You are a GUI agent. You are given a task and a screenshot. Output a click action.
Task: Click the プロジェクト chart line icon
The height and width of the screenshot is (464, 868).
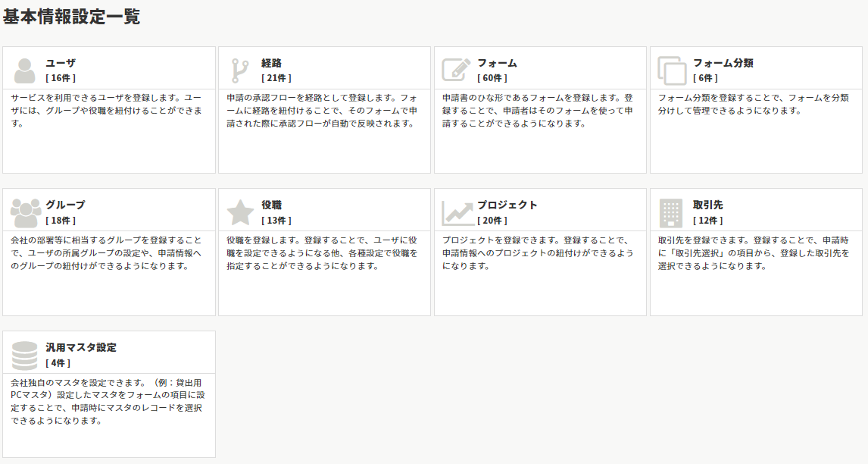[457, 213]
